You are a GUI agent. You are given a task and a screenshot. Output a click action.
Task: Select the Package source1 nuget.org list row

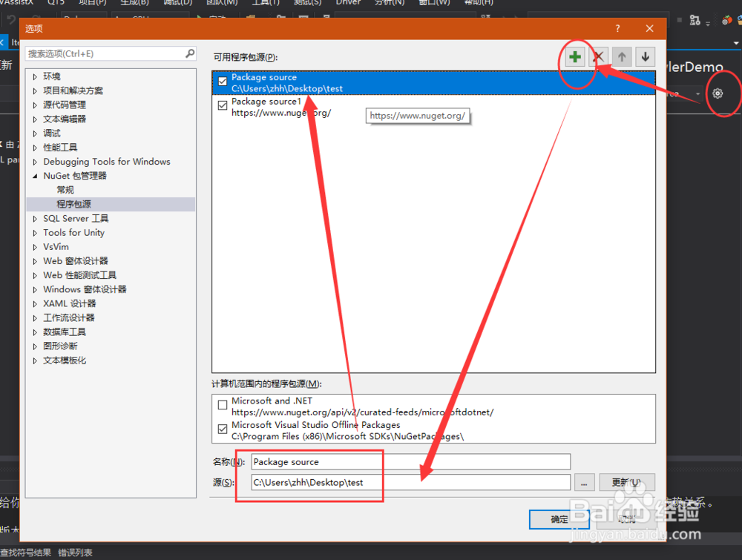click(433, 108)
